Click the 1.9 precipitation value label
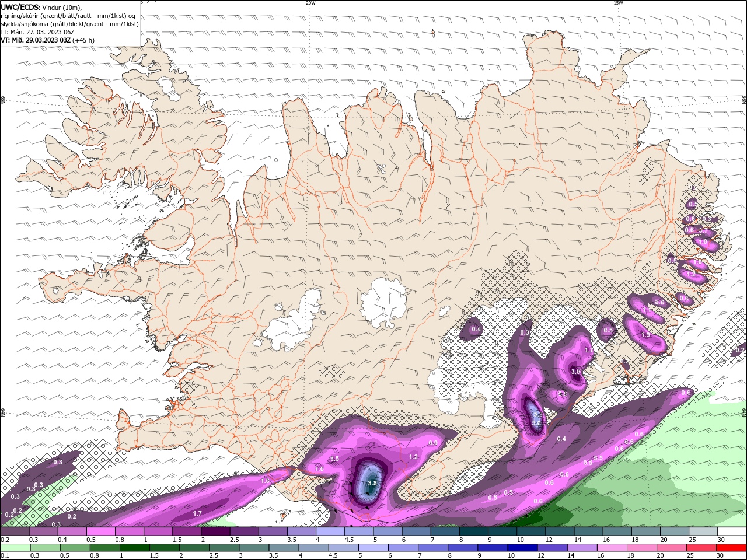 coord(645,335)
